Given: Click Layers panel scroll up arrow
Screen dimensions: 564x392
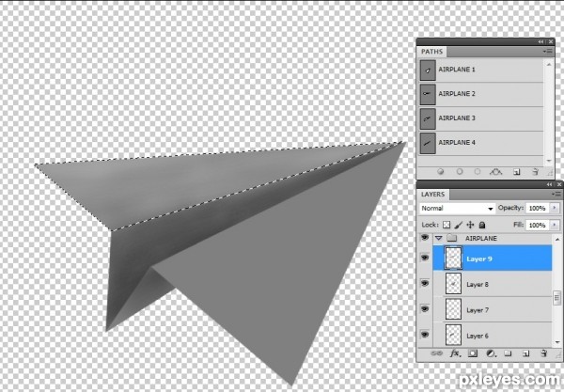Looking at the screenshot, I should tap(557, 239).
